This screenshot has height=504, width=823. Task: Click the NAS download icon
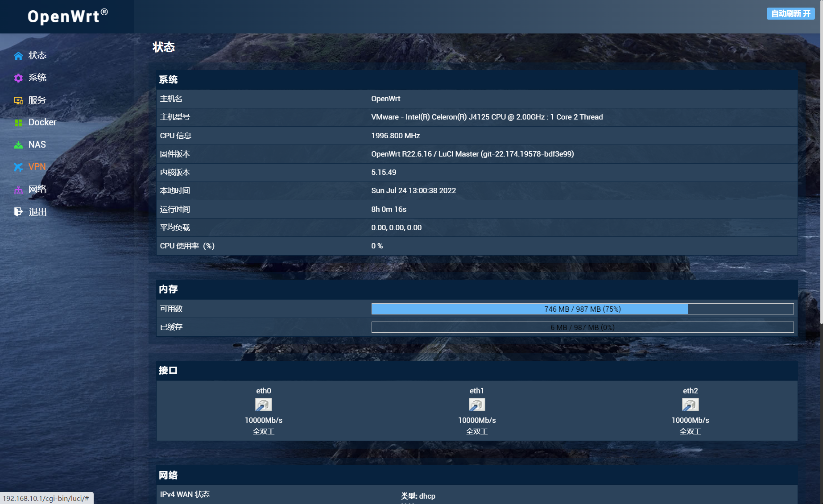pos(18,145)
